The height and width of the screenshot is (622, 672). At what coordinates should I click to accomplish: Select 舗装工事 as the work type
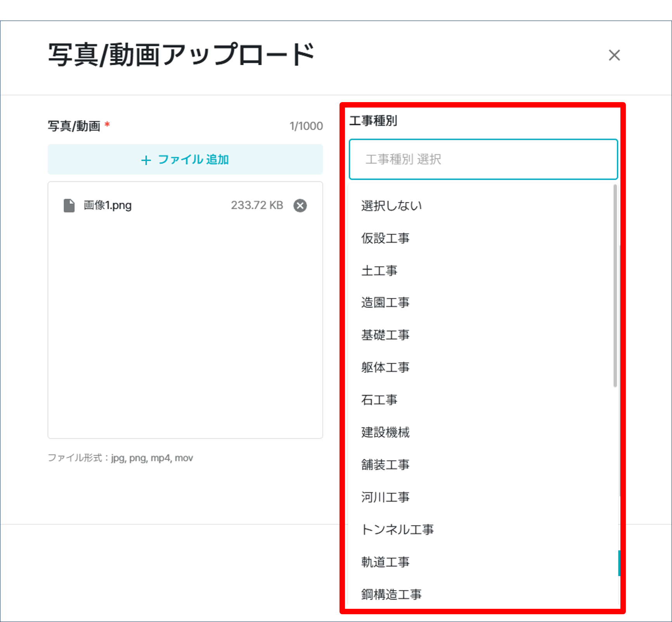click(x=385, y=465)
